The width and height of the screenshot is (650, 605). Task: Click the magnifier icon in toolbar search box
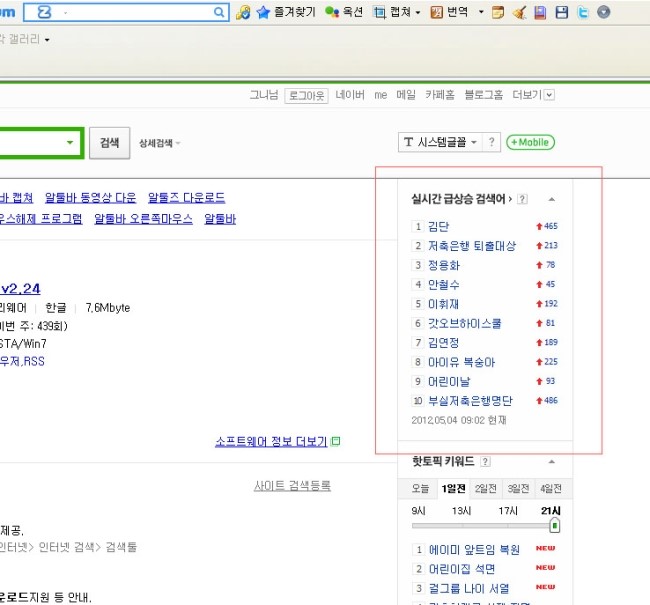click(220, 13)
